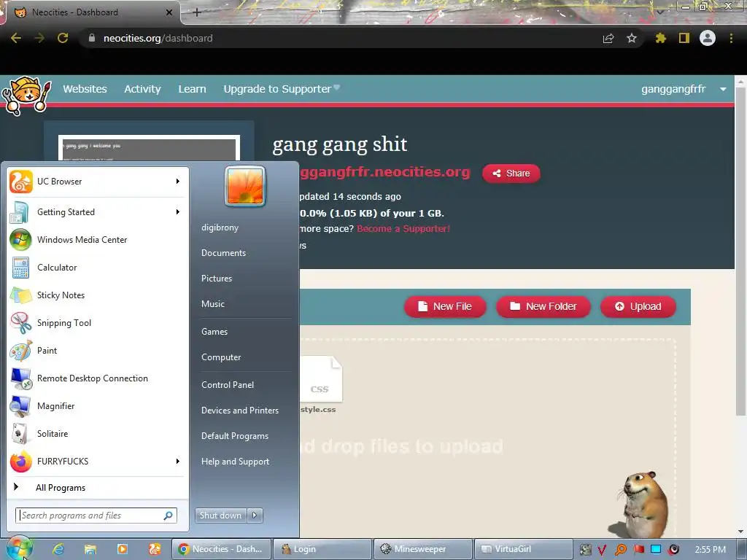Bookmark this page with star icon
Screen dimensions: 747x560
(632, 38)
